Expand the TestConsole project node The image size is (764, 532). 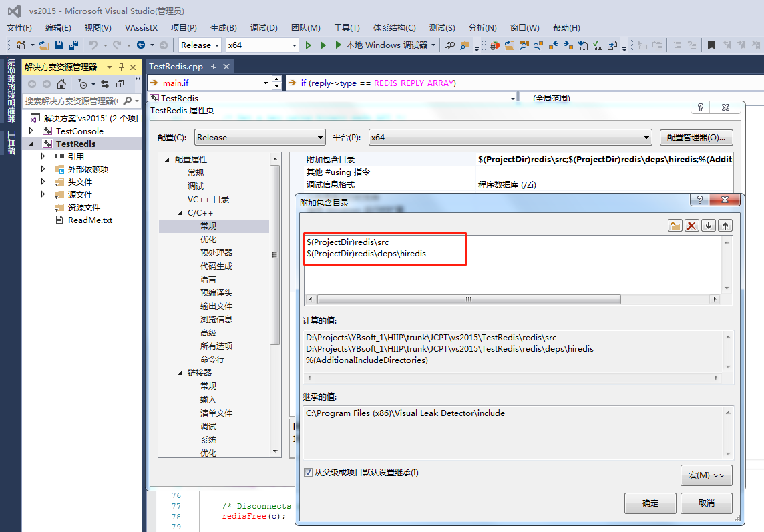click(x=29, y=131)
